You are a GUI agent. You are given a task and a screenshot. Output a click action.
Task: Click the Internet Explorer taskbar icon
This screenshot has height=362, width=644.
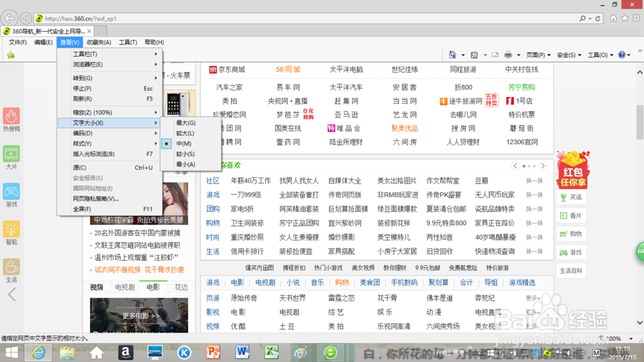click(x=39, y=352)
